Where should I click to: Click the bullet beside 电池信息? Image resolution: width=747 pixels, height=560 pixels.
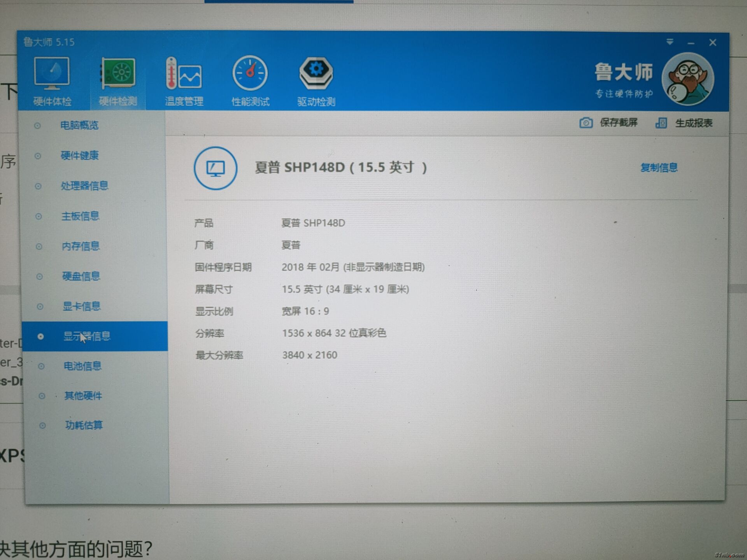click(41, 366)
